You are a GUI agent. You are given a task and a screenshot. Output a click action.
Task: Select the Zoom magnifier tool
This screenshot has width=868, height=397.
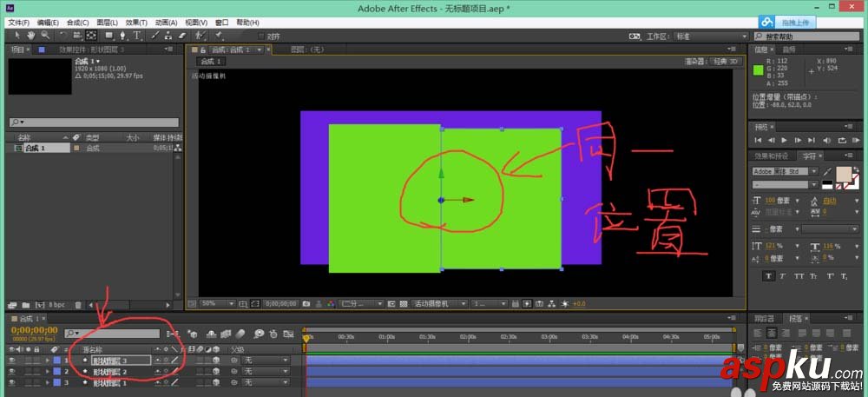pyautogui.click(x=44, y=36)
